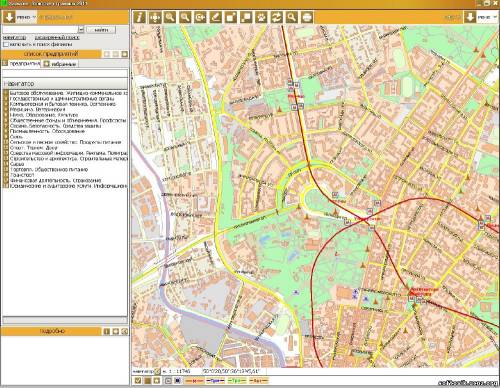The width and height of the screenshot is (500, 388).
Task: Toggle the checkmark layer button in bottom bar
Action: point(138,380)
